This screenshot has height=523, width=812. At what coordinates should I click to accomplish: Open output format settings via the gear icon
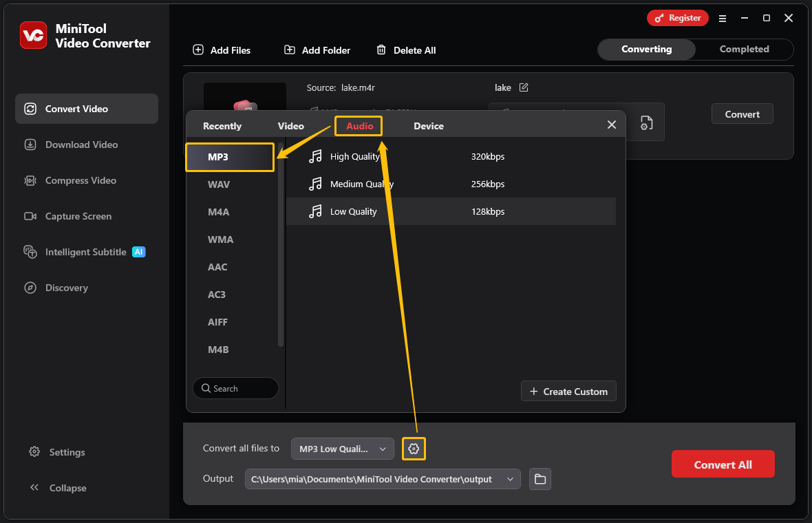(x=414, y=448)
